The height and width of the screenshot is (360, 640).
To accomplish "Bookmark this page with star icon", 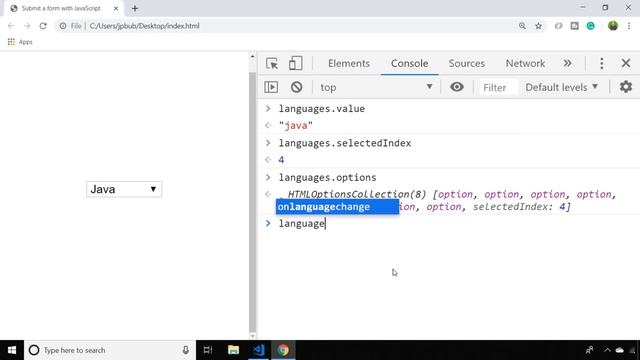I will tap(538, 26).
